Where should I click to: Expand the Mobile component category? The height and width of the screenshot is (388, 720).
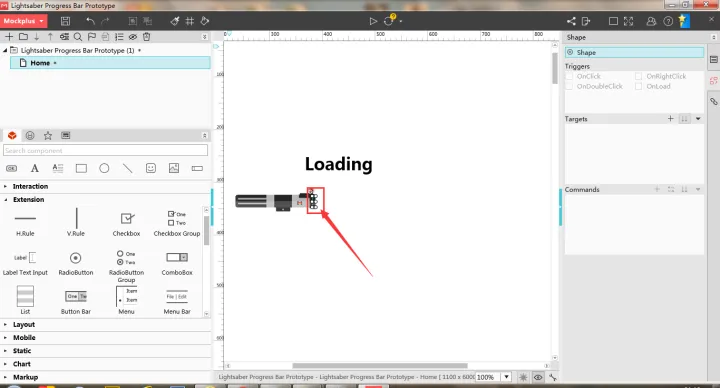pyautogui.click(x=24, y=337)
